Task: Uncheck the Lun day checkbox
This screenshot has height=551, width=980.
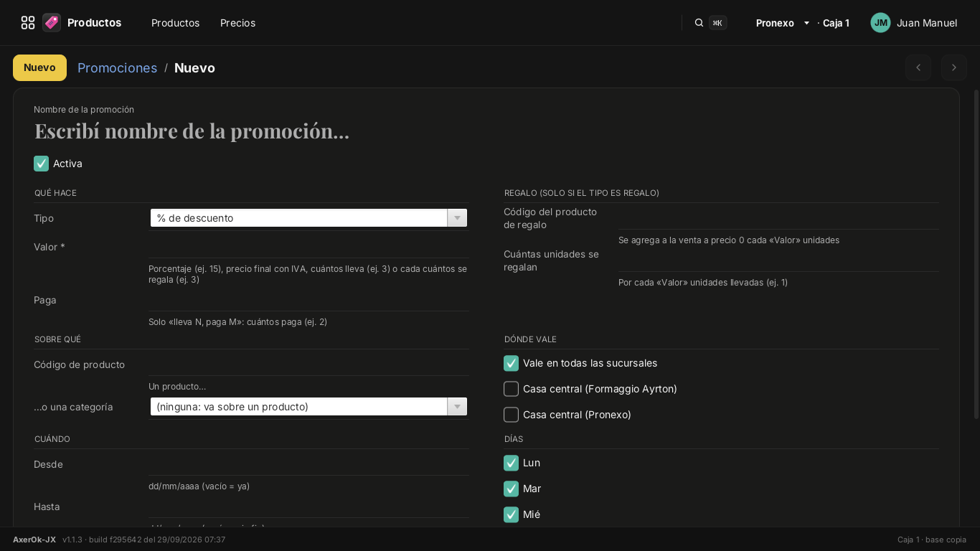Action: 512,463
